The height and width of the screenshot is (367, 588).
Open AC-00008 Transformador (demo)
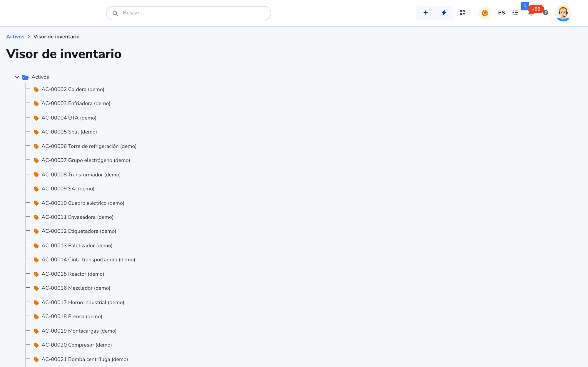click(x=81, y=175)
